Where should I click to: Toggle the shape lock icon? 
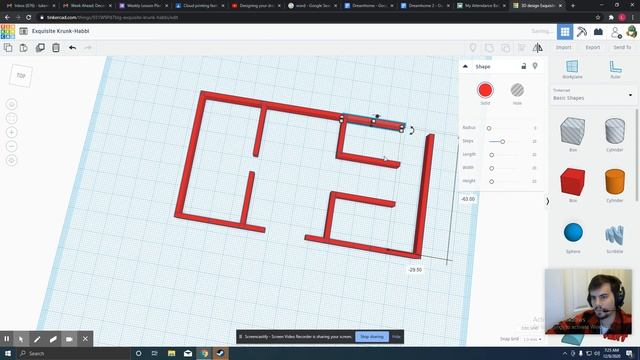pyautogui.click(x=524, y=66)
